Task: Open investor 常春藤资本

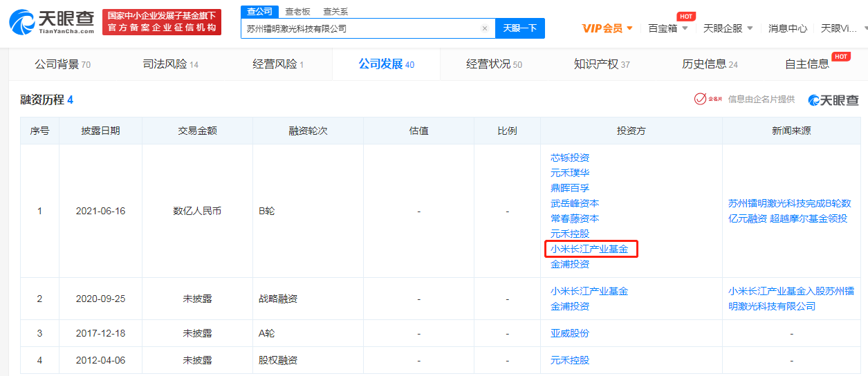Action: (575, 218)
